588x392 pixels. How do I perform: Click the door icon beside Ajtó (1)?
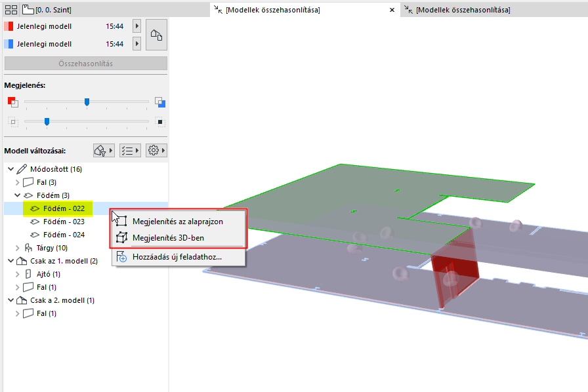point(28,274)
